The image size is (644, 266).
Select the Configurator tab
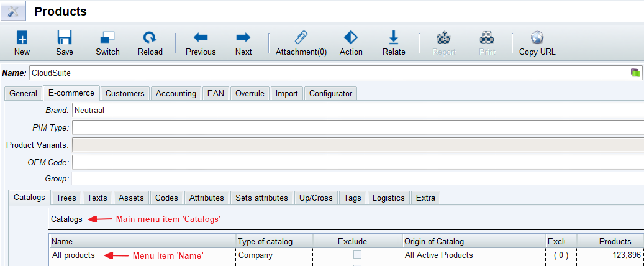(x=330, y=93)
